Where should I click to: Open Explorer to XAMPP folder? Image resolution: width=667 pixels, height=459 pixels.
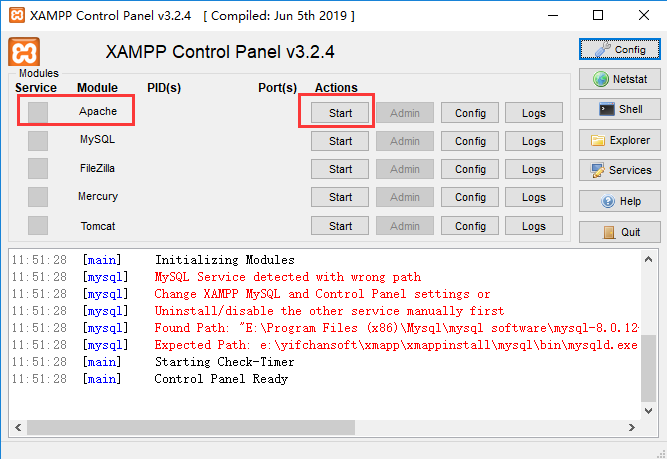tap(619, 140)
